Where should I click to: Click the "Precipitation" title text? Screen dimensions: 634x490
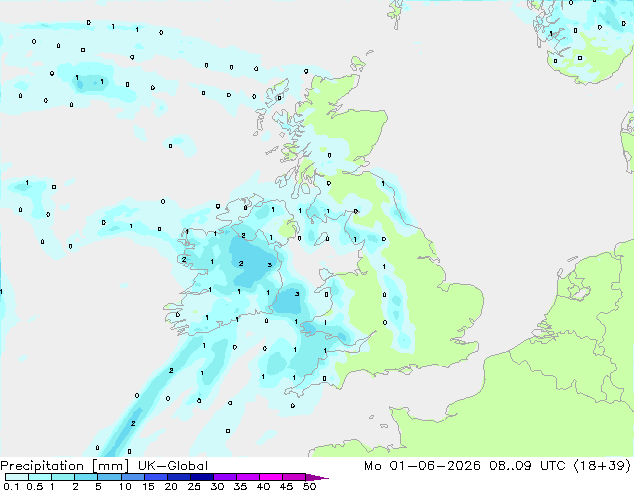tap(42, 466)
